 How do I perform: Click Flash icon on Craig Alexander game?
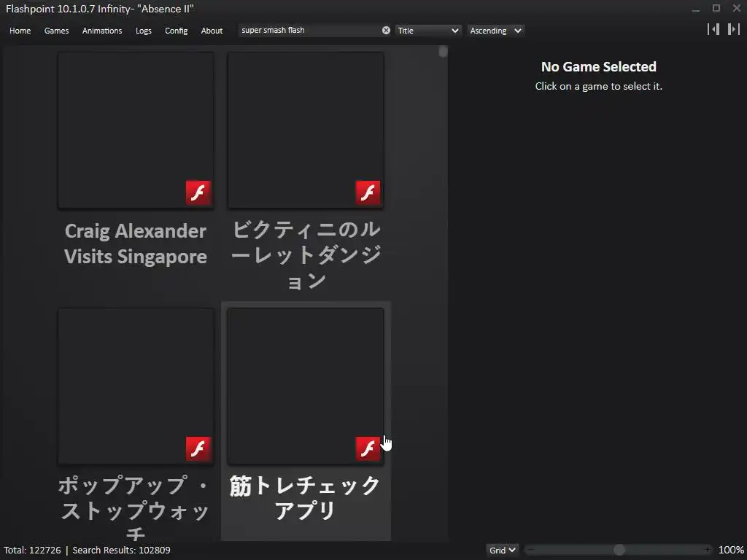pos(198,192)
